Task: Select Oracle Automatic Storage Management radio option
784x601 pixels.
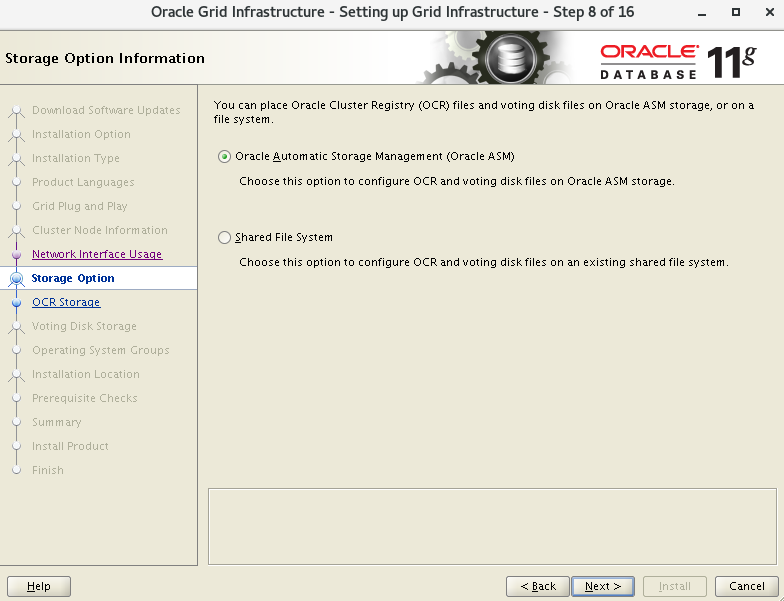Action: pos(224,156)
